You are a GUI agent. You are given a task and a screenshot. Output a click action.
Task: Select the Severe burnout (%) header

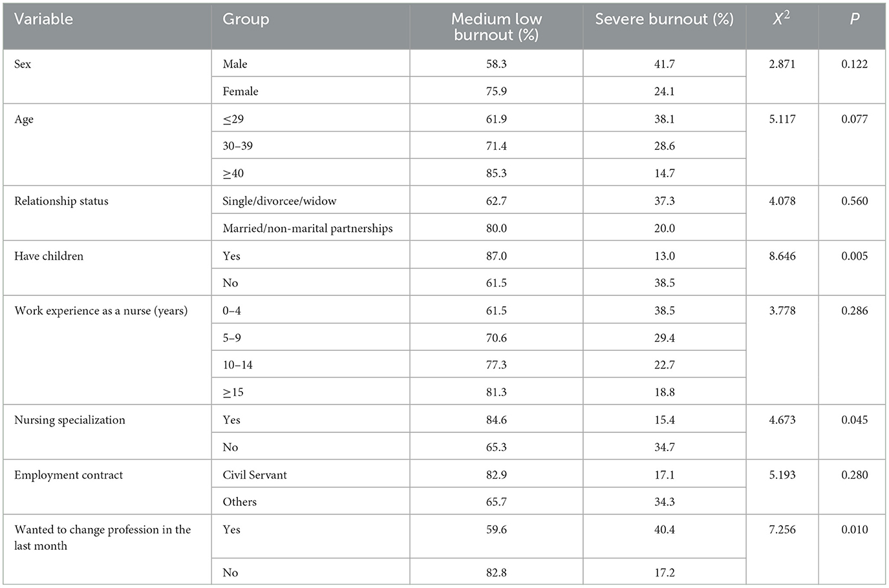tap(664, 19)
